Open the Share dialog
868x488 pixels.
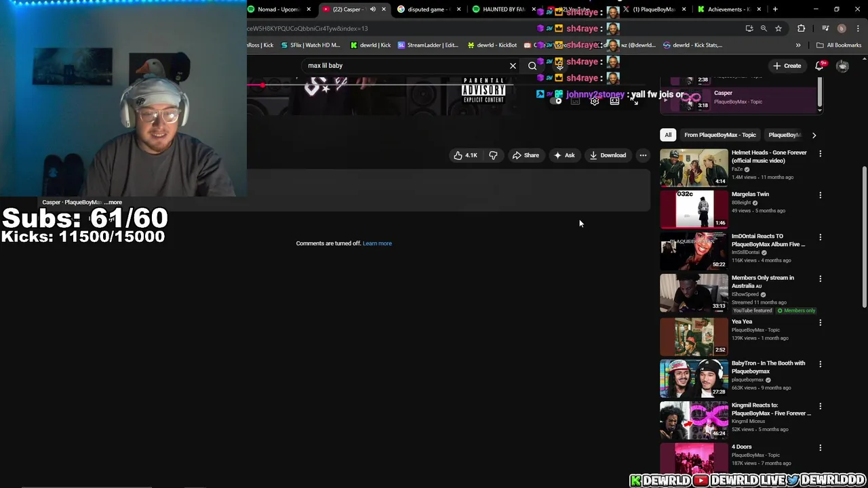[x=526, y=155]
